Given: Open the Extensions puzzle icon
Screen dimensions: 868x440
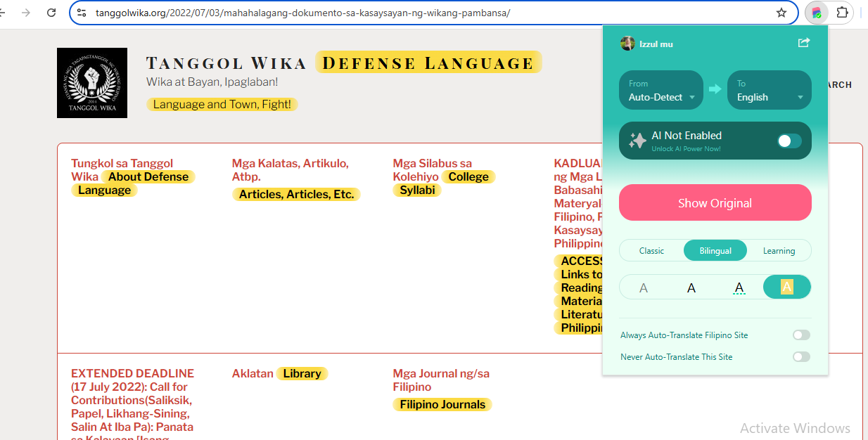Looking at the screenshot, I should 842,13.
